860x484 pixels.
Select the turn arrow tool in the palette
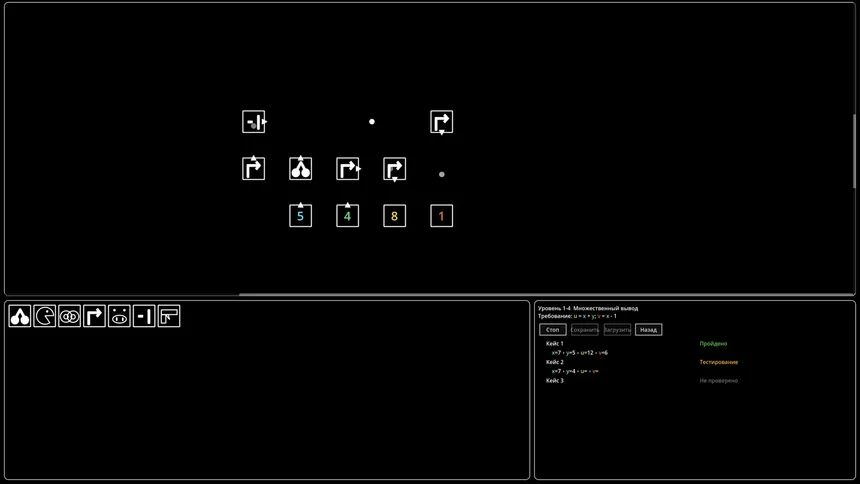click(x=94, y=316)
